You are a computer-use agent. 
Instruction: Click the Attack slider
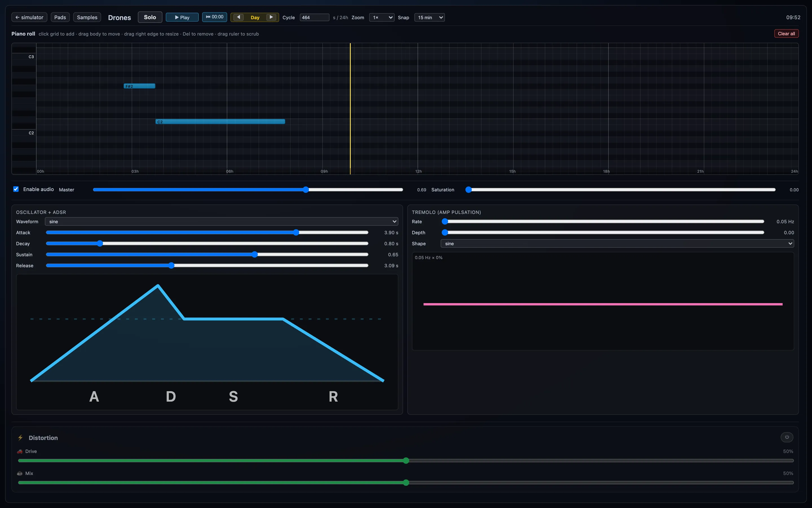click(207, 233)
